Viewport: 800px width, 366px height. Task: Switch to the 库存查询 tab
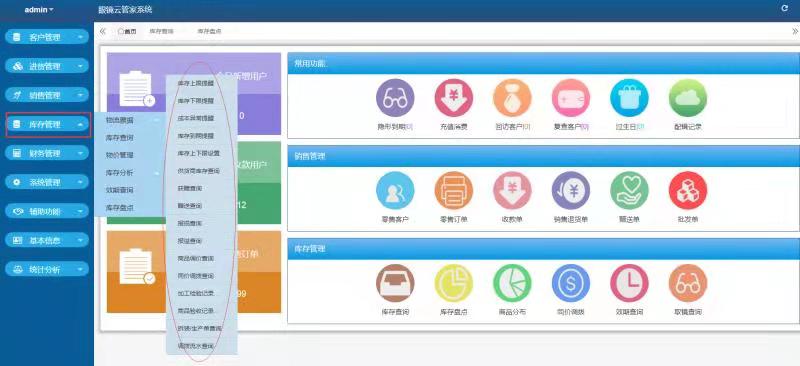coord(161,31)
